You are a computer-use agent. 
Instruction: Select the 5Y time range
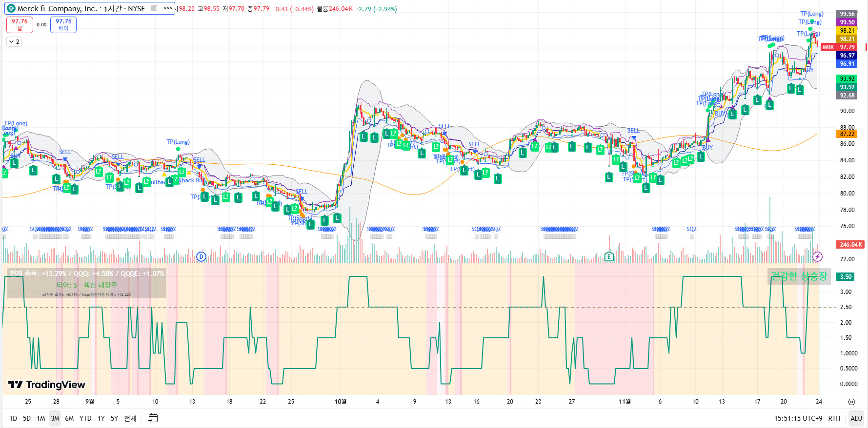(x=114, y=418)
